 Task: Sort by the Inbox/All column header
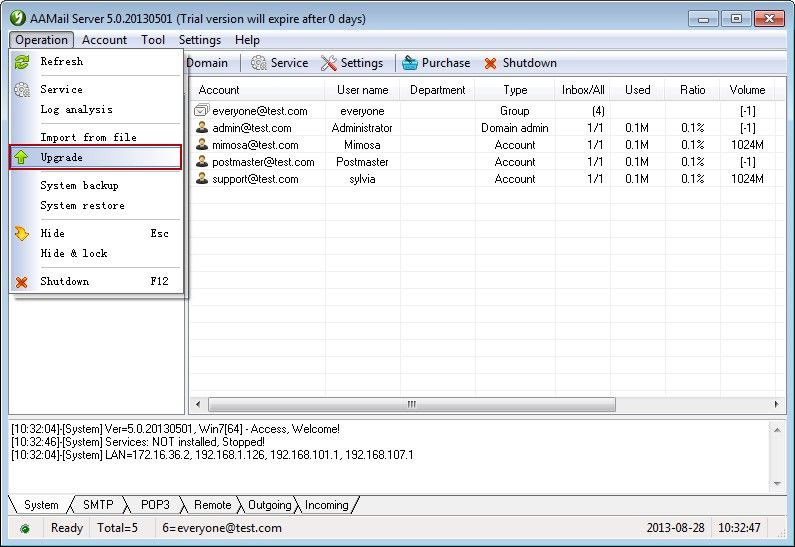pyautogui.click(x=583, y=90)
